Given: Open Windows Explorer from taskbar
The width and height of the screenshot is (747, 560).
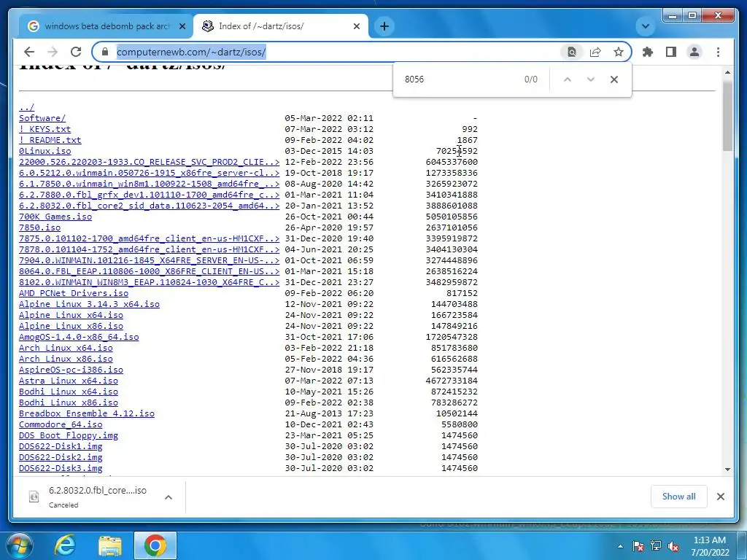Looking at the screenshot, I should pyautogui.click(x=110, y=545).
